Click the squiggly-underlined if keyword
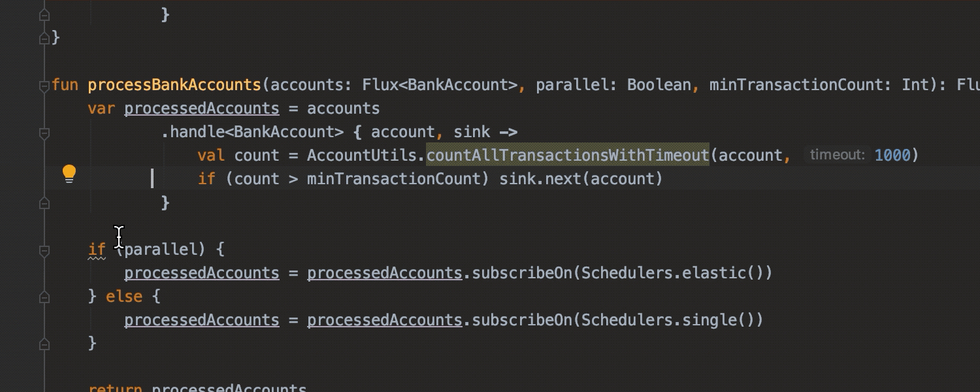 [x=97, y=250]
